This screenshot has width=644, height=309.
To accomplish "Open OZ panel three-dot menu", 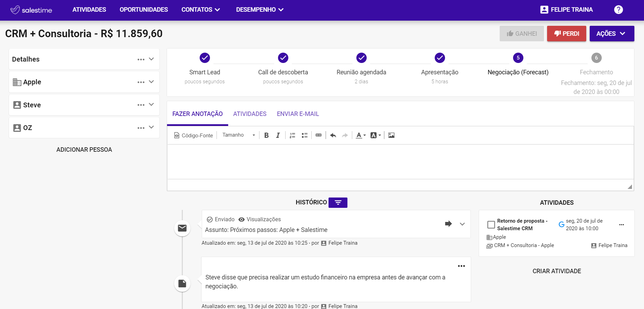I will point(141,128).
